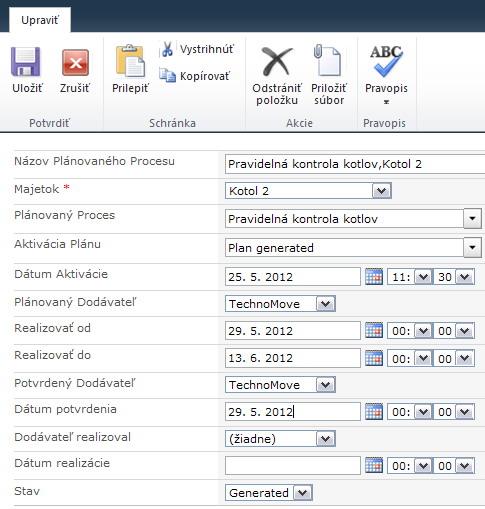Open calendar picker for Dátum realizácie
This screenshot has height=509, width=485.
pos(374,465)
